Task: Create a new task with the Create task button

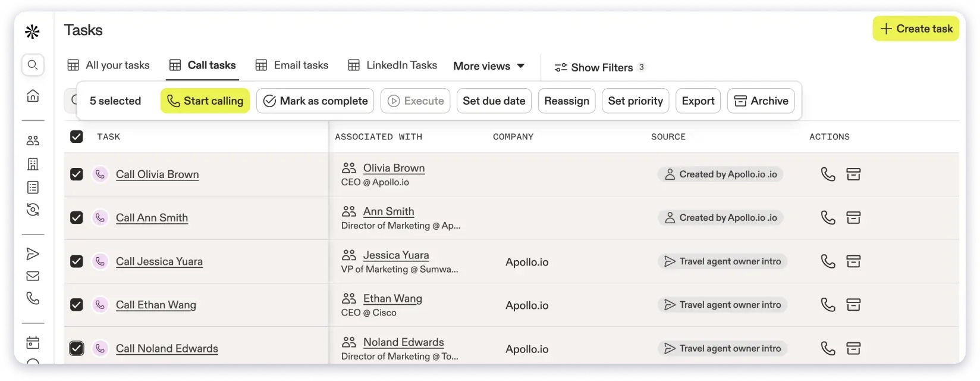Action: 915,29
